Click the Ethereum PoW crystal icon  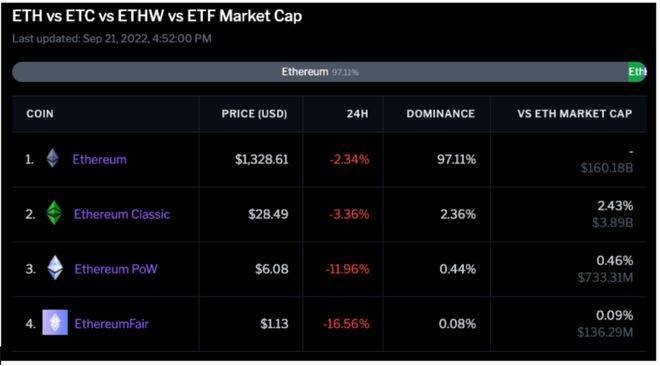pyautogui.click(x=55, y=268)
